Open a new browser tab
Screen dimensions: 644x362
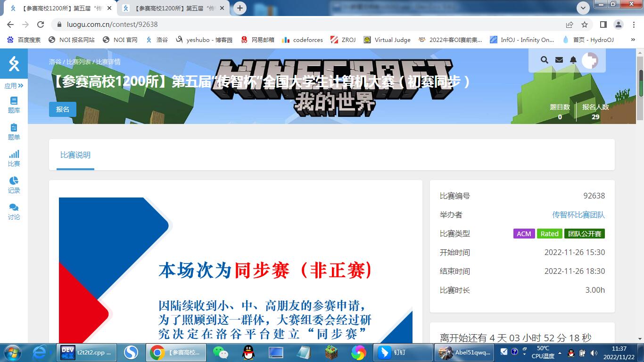tap(240, 8)
